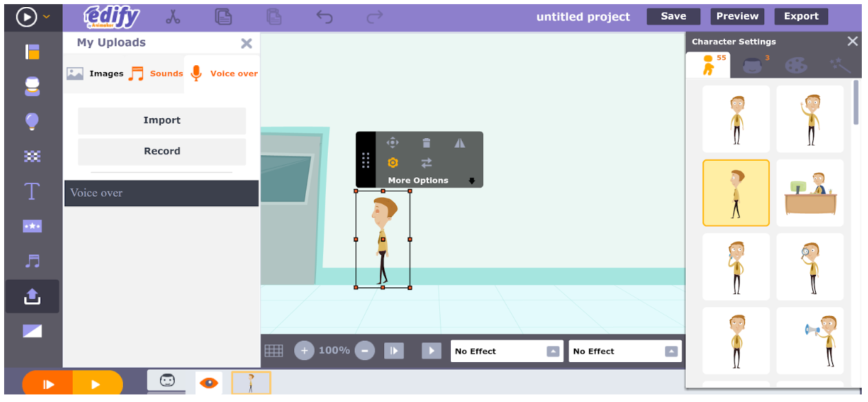The width and height of the screenshot is (868, 402).
Task: Click the Record button
Action: coord(162,151)
